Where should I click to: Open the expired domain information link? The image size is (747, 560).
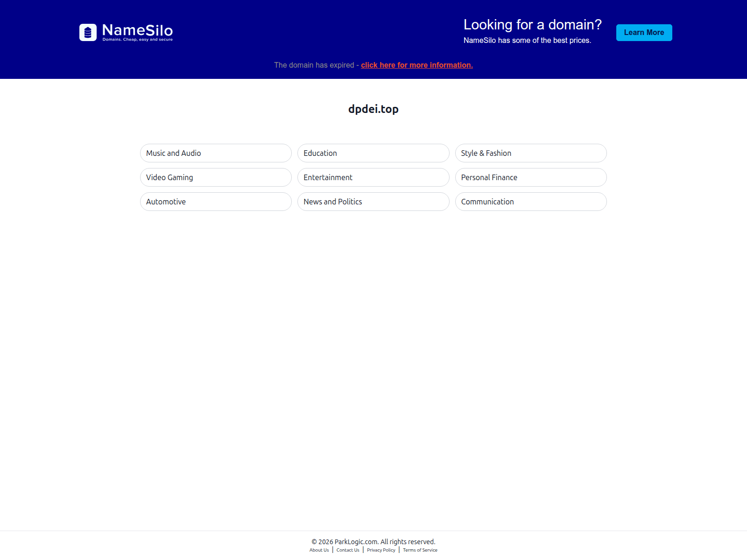click(x=417, y=65)
